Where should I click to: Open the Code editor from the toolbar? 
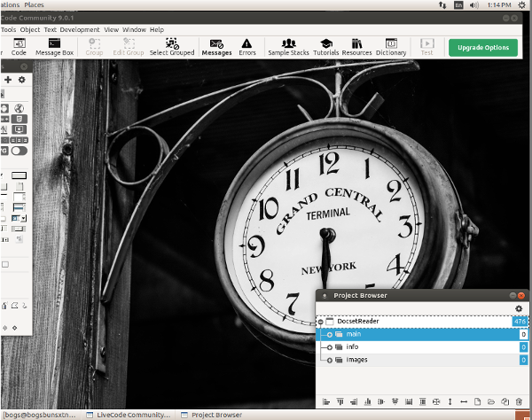[19, 47]
